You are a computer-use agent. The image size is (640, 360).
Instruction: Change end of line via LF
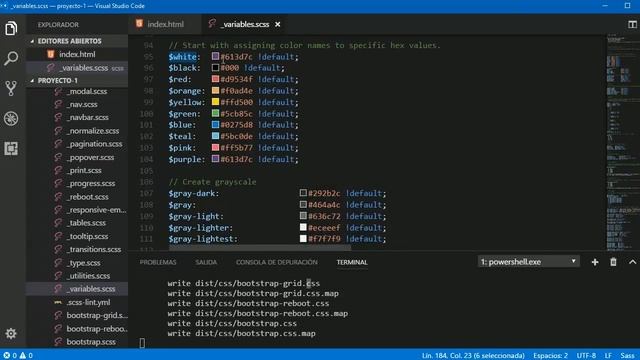pyautogui.click(x=608, y=356)
